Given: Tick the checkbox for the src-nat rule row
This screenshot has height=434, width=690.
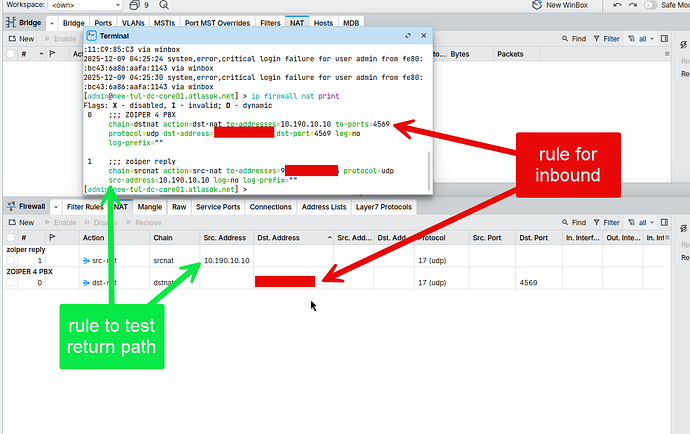Looking at the screenshot, I should coord(11,260).
